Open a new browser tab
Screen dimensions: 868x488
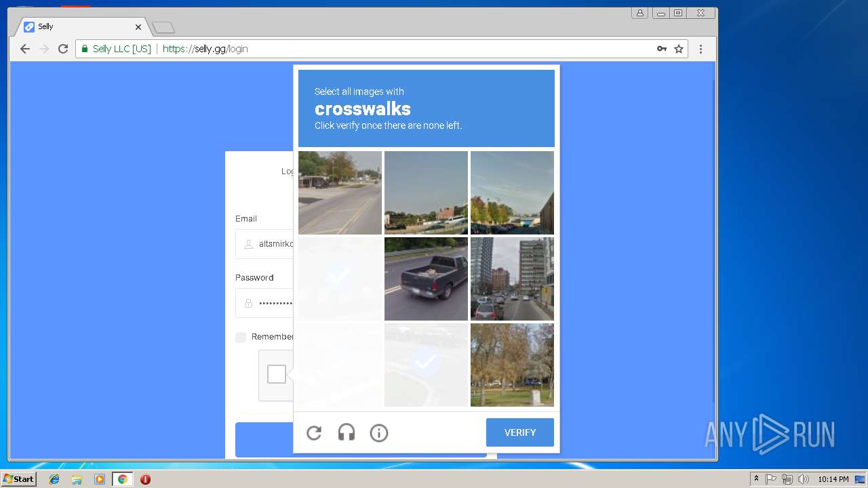(163, 28)
